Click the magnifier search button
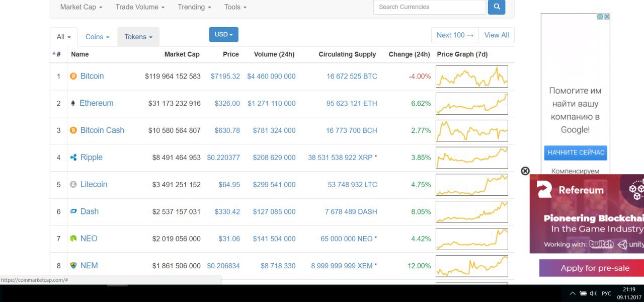644x302 pixels. click(x=497, y=7)
